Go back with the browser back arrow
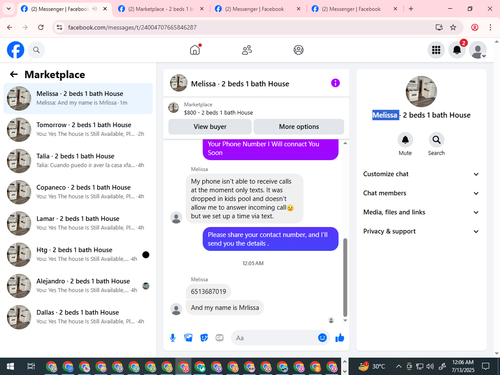The image size is (500, 375). 10,27
